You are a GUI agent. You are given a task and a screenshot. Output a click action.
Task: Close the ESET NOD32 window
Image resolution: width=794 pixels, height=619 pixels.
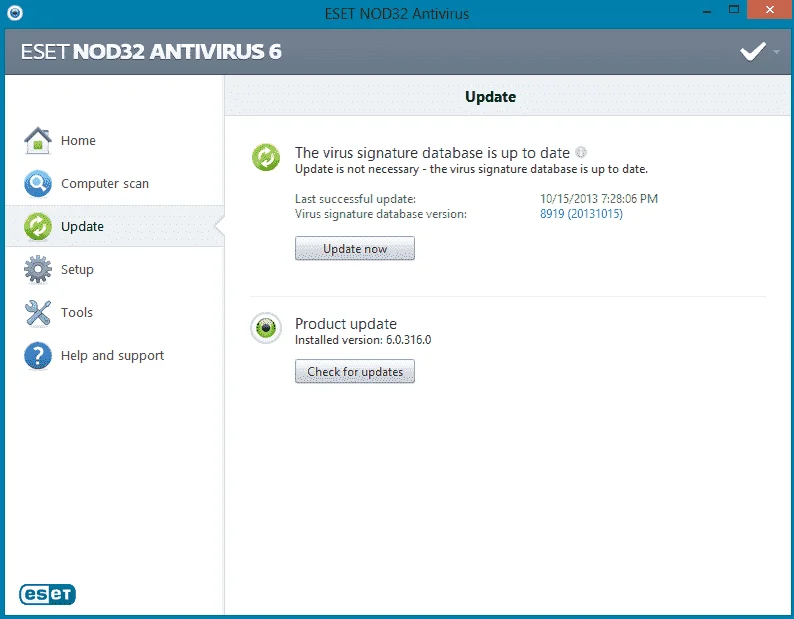[770, 10]
